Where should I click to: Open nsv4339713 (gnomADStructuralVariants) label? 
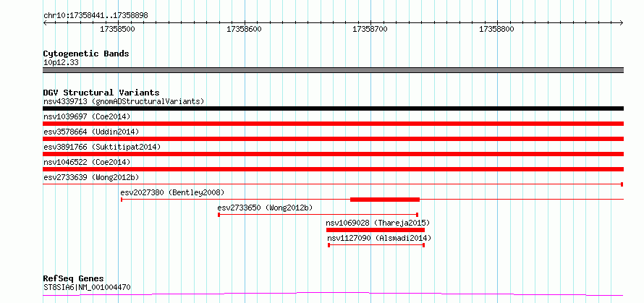click(124, 101)
